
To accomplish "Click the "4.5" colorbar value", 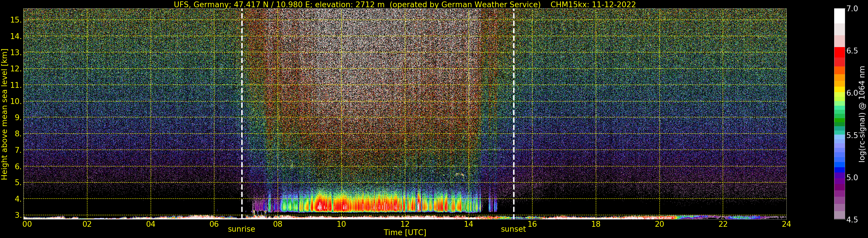I will [852, 220].
